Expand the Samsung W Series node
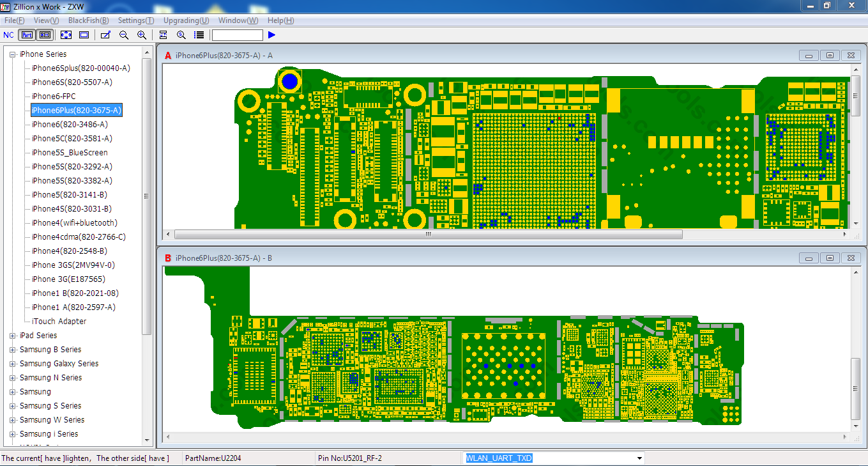Viewport: 868px width, 466px height. coord(13,420)
